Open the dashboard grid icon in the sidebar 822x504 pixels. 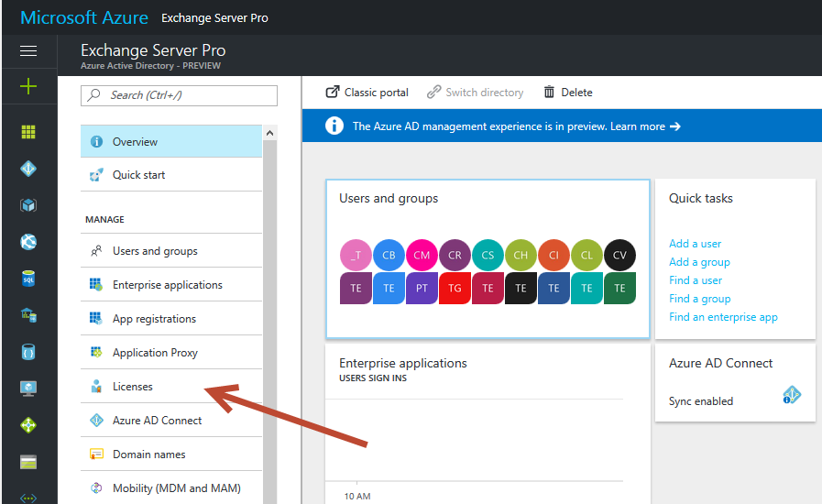tap(28, 132)
